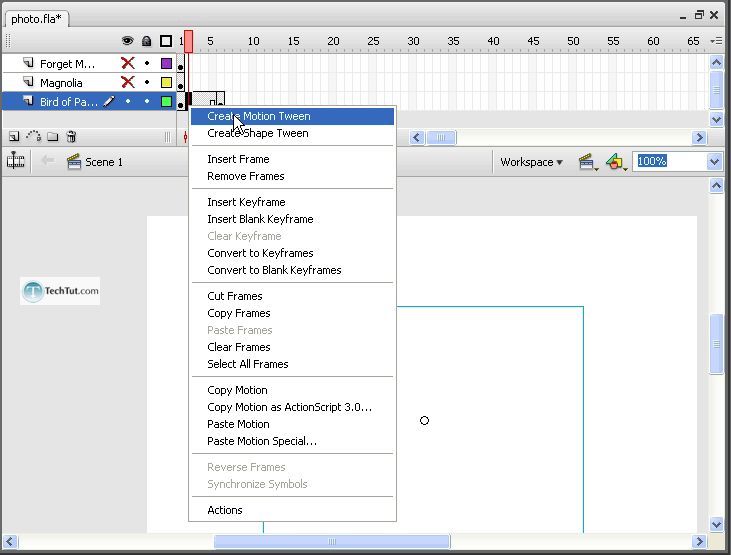This screenshot has height=555, width=731.
Task: Select Insert Frame from the context menu
Action: click(292, 159)
